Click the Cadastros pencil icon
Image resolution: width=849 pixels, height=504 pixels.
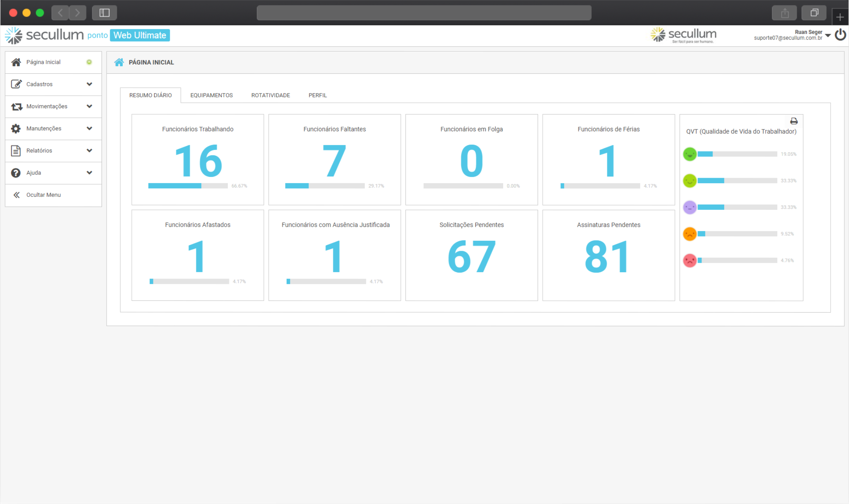[16, 84]
